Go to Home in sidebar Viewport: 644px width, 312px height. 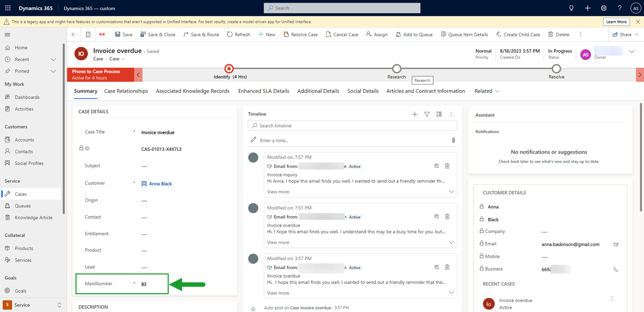(21, 47)
